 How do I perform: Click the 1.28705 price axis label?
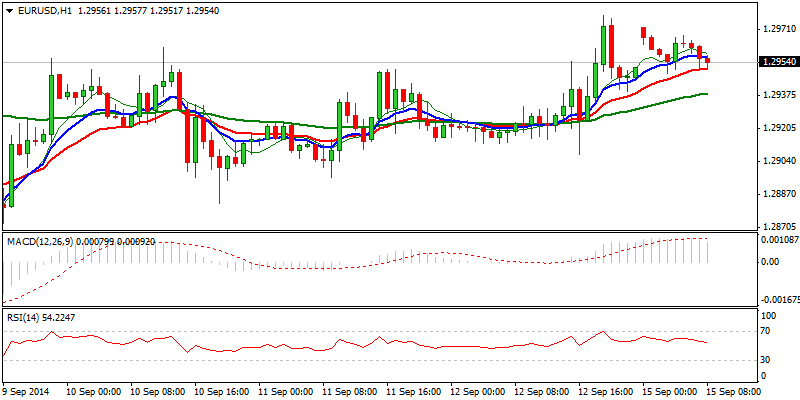tap(779, 227)
